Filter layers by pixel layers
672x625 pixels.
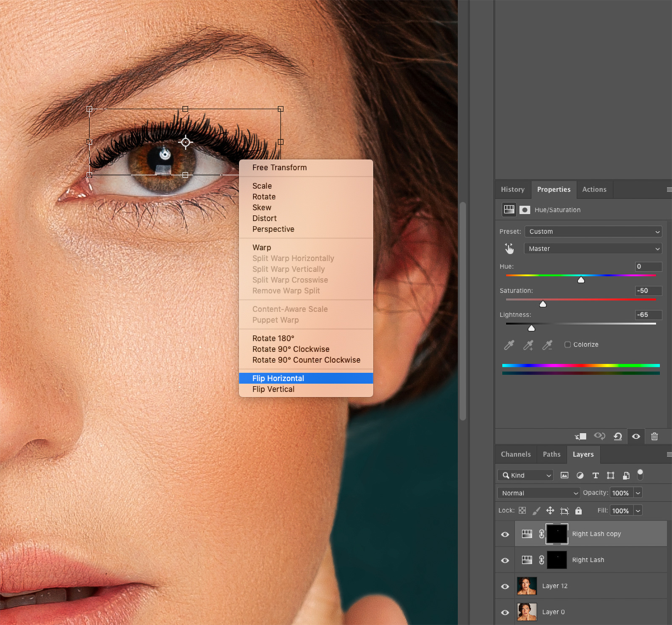(564, 475)
